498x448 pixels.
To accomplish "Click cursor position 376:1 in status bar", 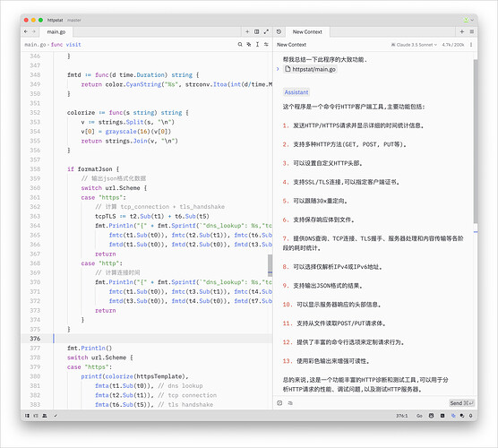I will click(x=401, y=416).
